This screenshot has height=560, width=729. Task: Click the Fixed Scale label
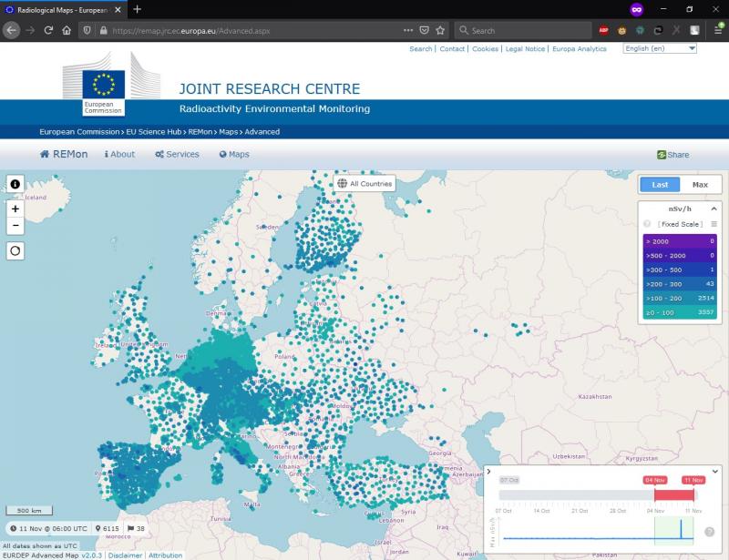(x=680, y=224)
